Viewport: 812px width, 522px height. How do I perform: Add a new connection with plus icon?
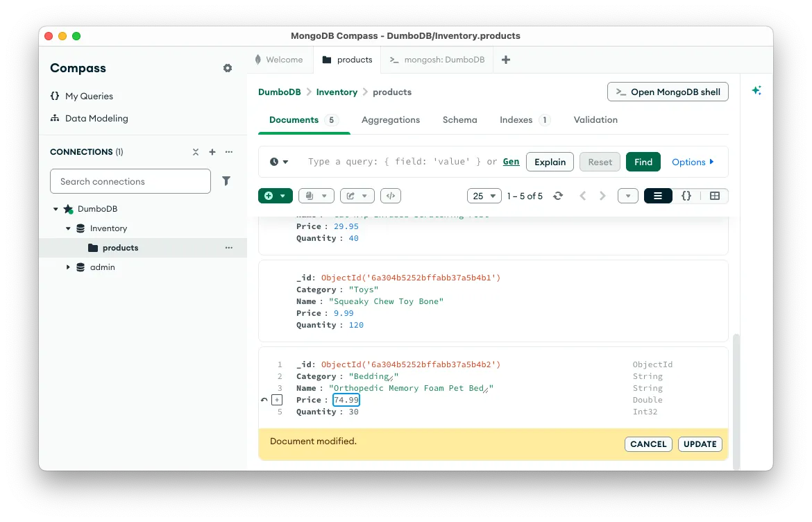pos(212,152)
